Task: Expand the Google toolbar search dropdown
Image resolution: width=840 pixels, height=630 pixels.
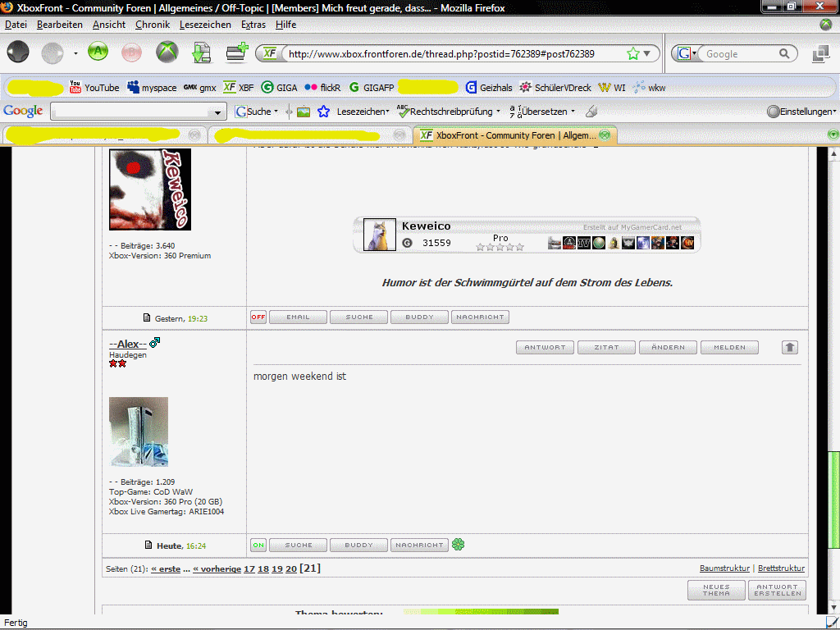Action: pos(218,112)
